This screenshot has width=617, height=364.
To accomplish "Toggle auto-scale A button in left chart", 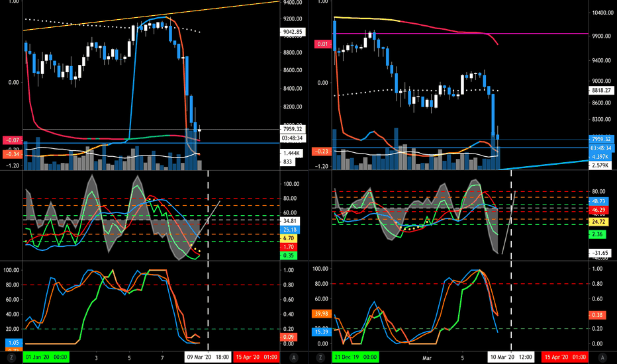I will 293,357.
